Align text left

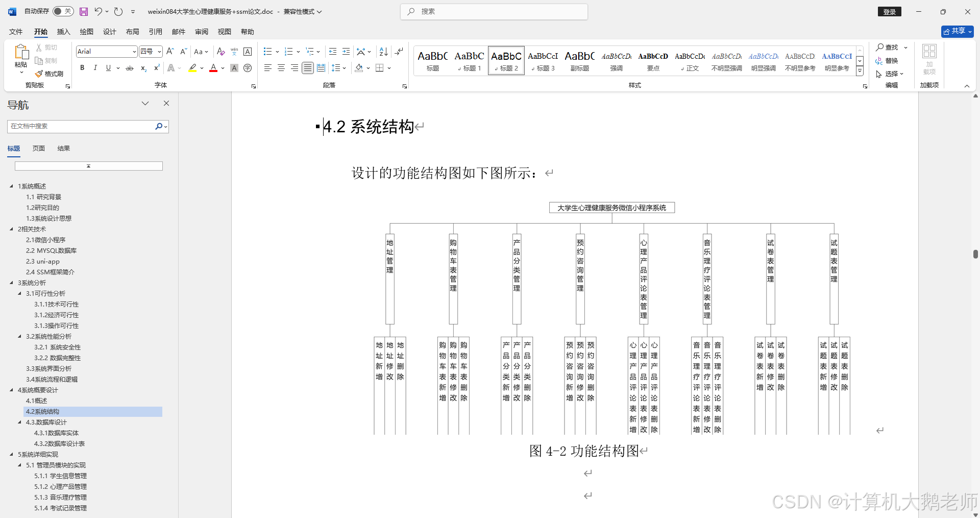click(x=267, y=68)
